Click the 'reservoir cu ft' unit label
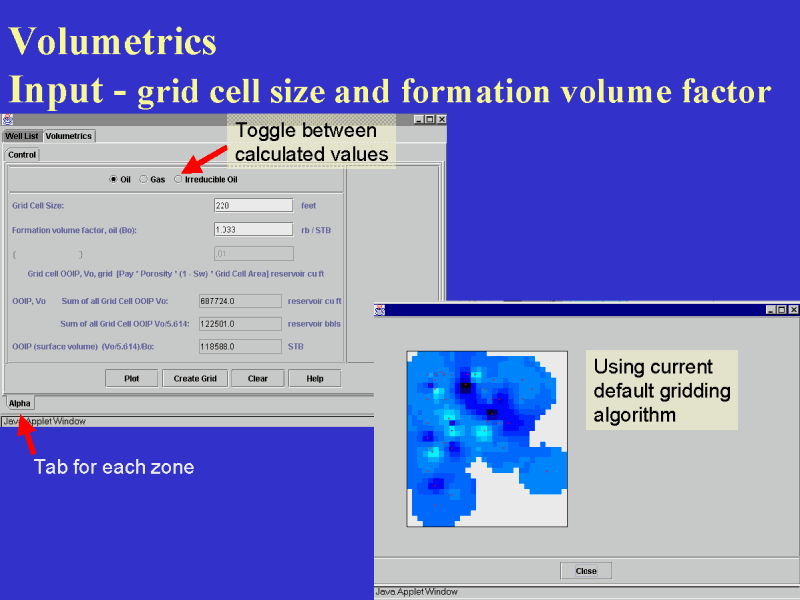Screen dimensions: 800x600 point(314,301)
